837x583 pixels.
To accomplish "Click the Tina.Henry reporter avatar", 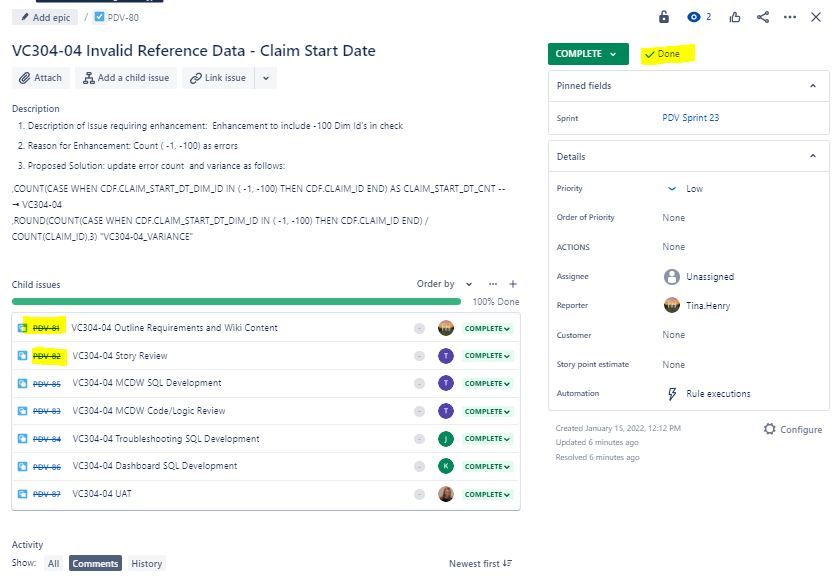I will [672, 305].
